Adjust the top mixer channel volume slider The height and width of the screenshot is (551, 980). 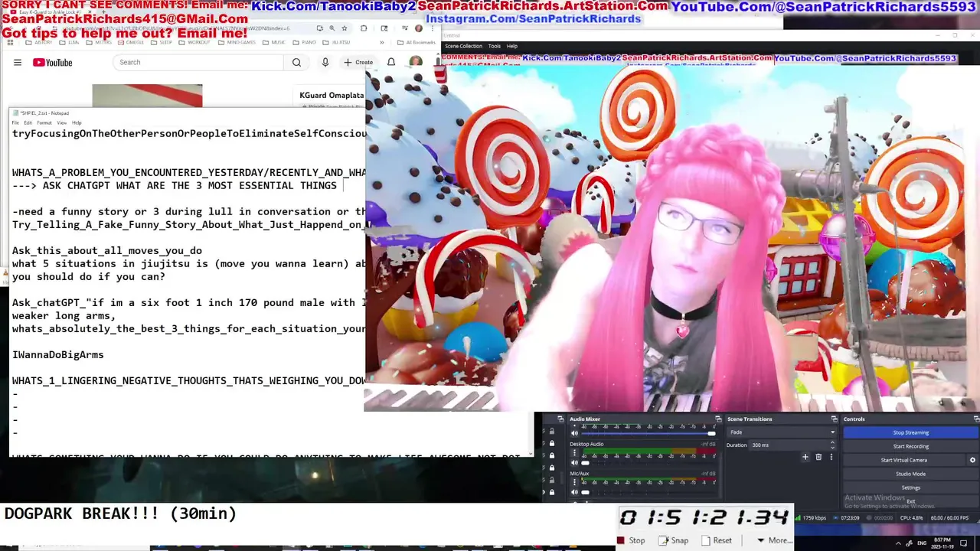[x=648, y=433]
